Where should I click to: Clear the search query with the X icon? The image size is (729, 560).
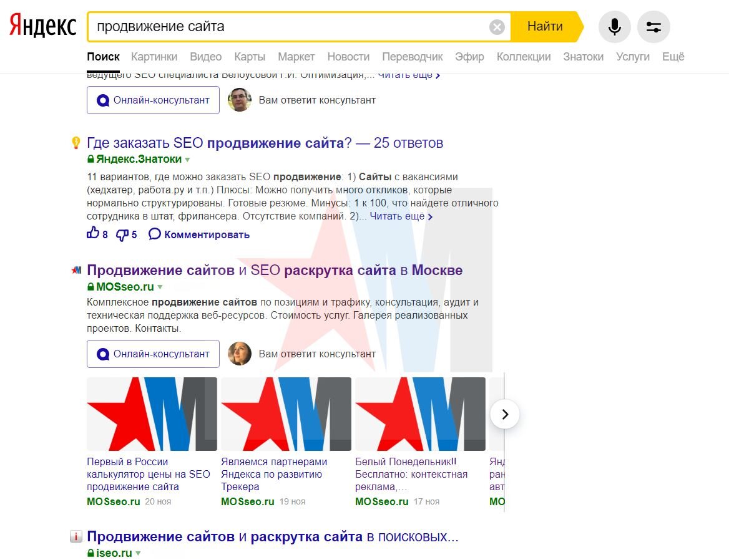497,27
